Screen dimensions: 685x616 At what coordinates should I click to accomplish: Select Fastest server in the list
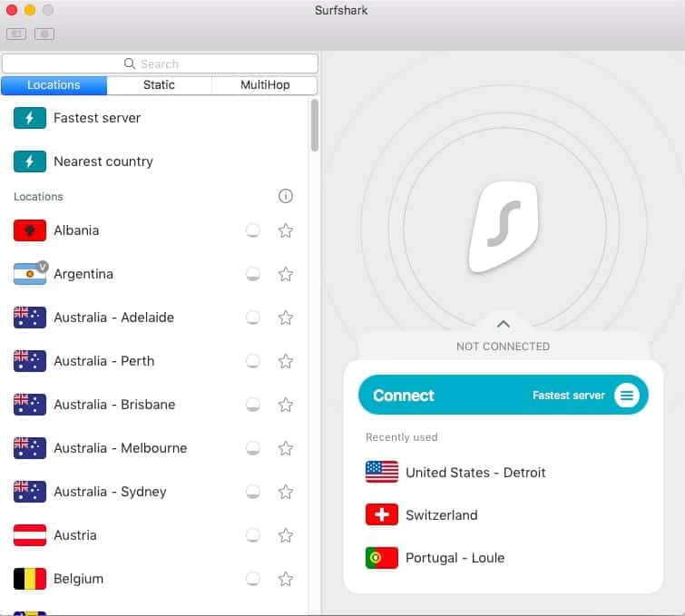[153, 118]
